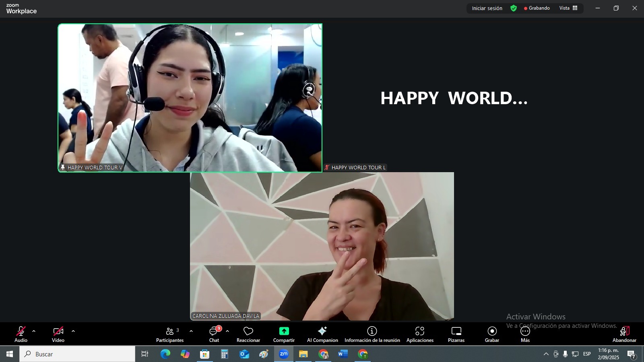Unmute microphone with Audio toggle
The width and height of the screenshot is (644, 362).
point(21,331)
